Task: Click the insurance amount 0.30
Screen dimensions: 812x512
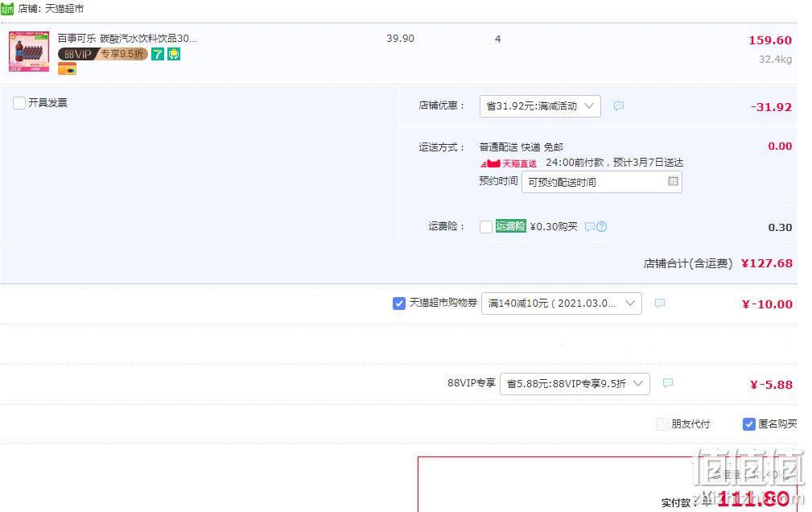Action: coord(780,228)
